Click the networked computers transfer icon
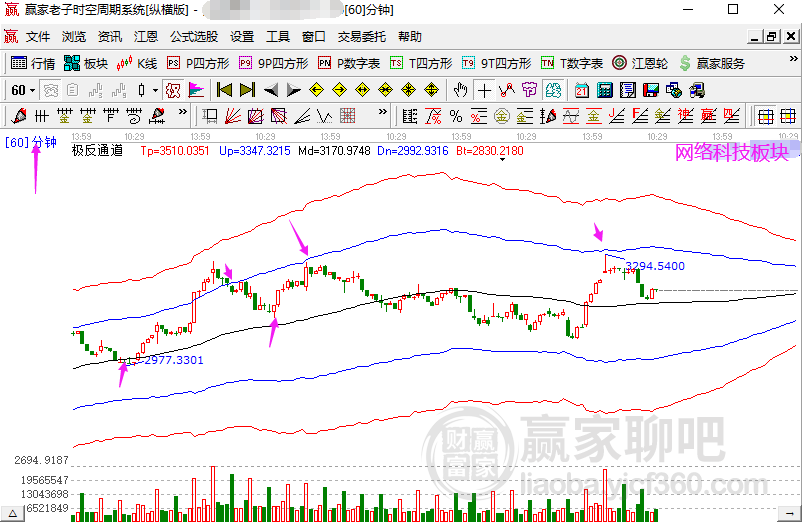Screen dimensions: 802x522 click(674, 90)
